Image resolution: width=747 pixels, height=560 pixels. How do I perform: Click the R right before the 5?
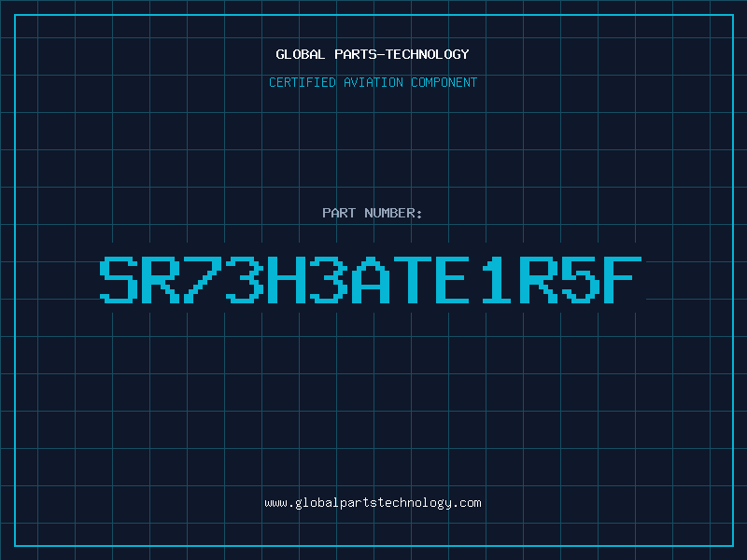pos(538,279)
